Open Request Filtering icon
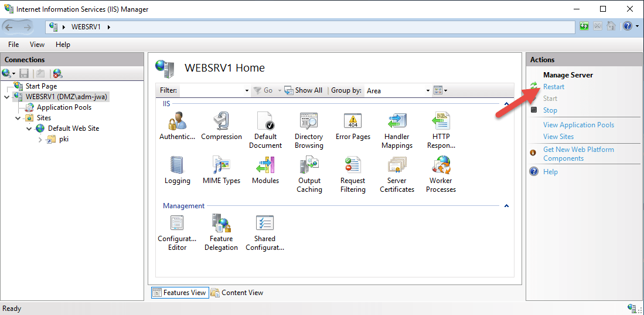This screenshot has height=315, width=644. (353, 166)
